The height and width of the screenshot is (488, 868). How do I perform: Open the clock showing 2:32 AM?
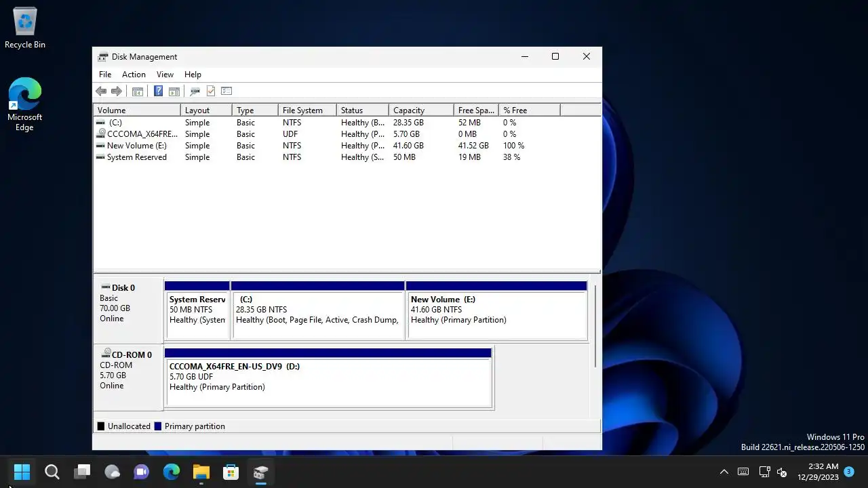point(818,472)
